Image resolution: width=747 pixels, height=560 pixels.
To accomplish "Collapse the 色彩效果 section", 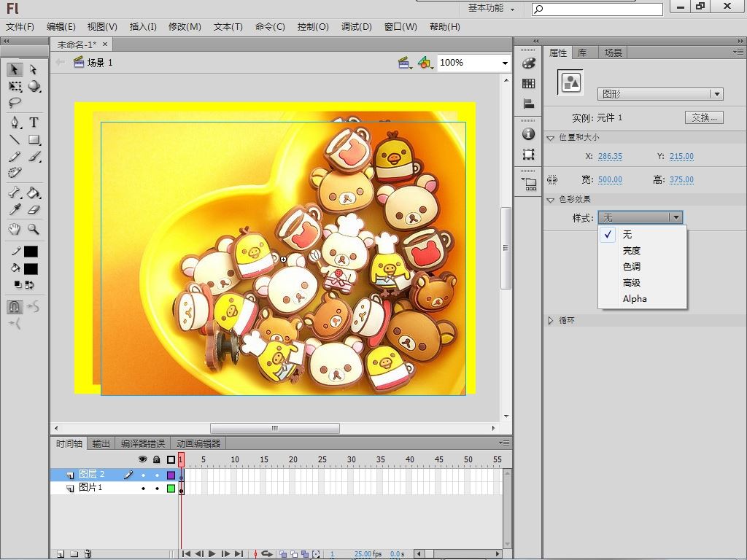I will (x=551, y=200).
